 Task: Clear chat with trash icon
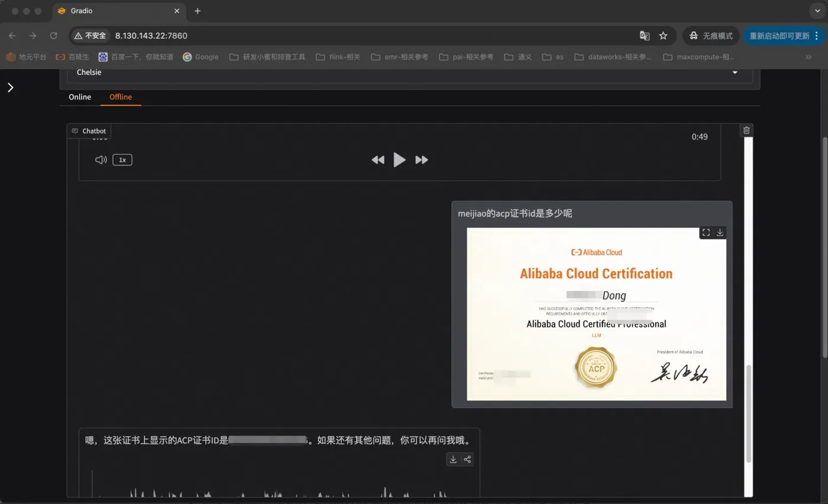pyautogui.click(x=746, y=130)
